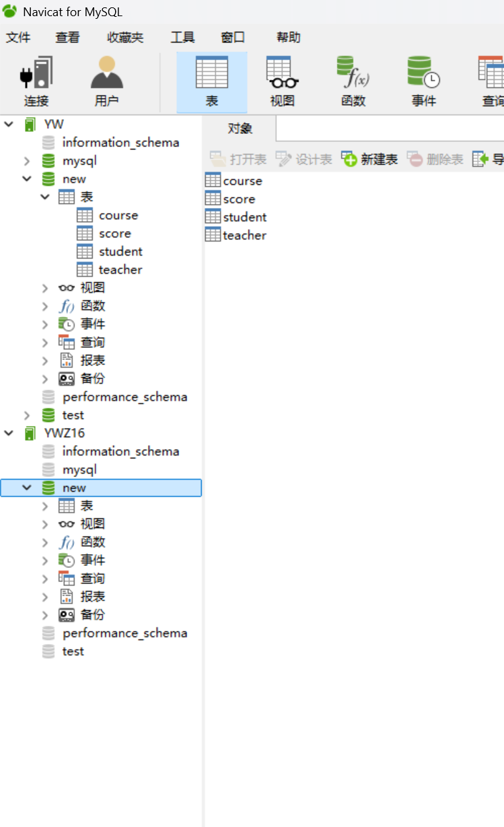Select the YWZ16 connection server icon

click(30, 433)
